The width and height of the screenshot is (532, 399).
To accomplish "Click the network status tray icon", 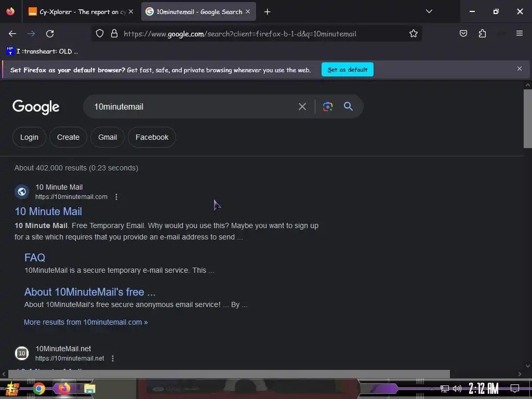I will pos(445,389).
